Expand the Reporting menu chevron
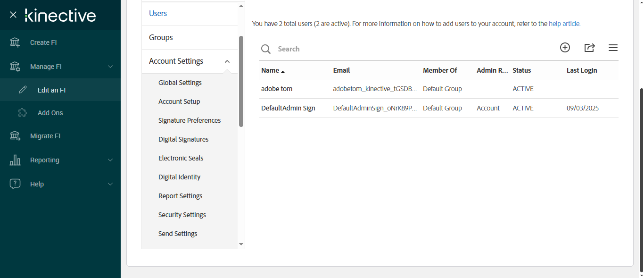Viewport: 644px width, 278px height. pos(110,160)
